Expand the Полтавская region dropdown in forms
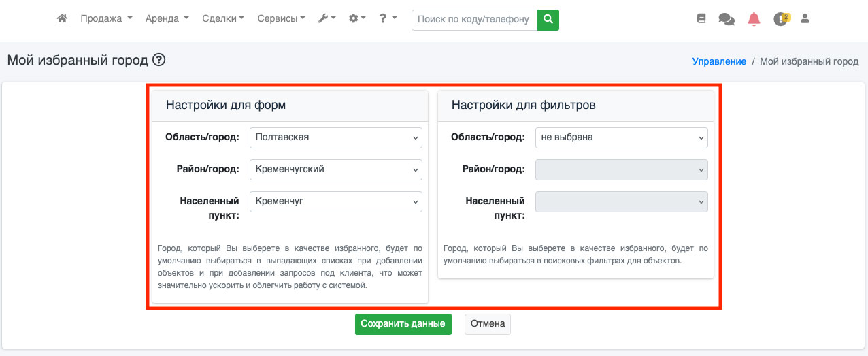The image size is (868, 356). (x=335, y=137)
